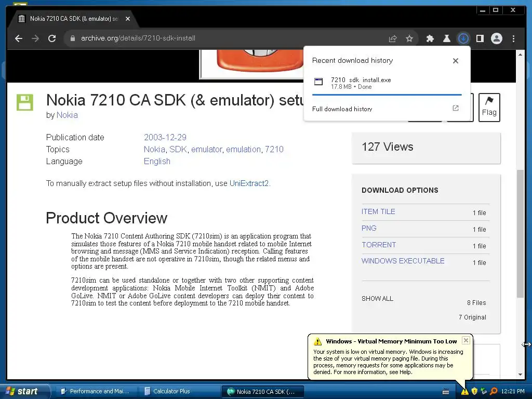This screenshot has width=532, height=399.
Task: Open the UniExtract2 link
Action: pos(249,183)
